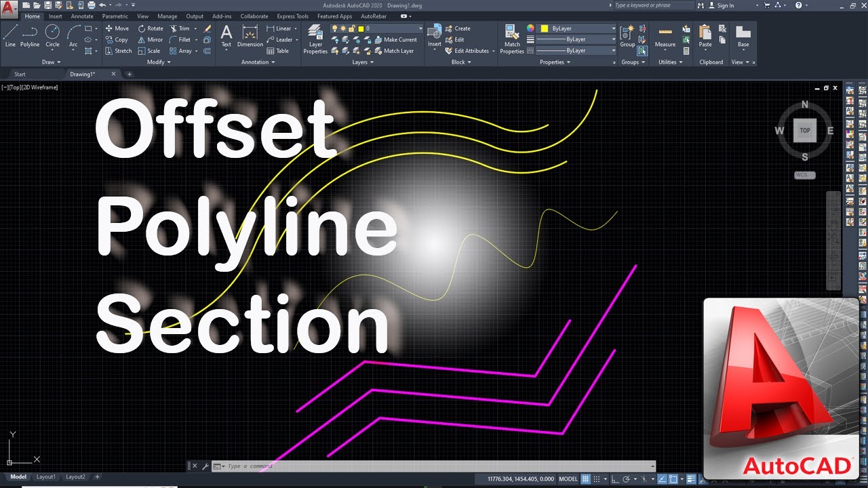Choose the Array command

pyautogui.click(x=181, y=51)
